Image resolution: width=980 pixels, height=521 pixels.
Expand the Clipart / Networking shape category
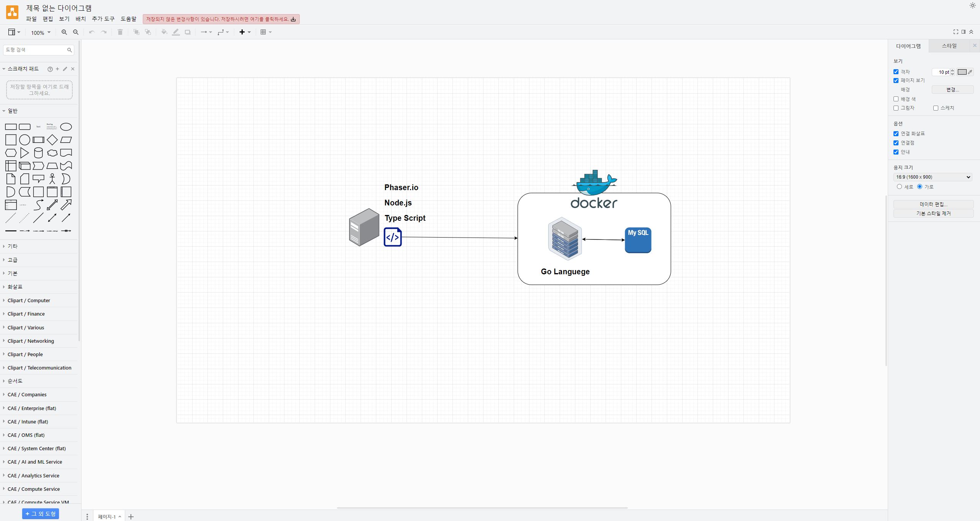pyautogui.click(x=31, y=341)
